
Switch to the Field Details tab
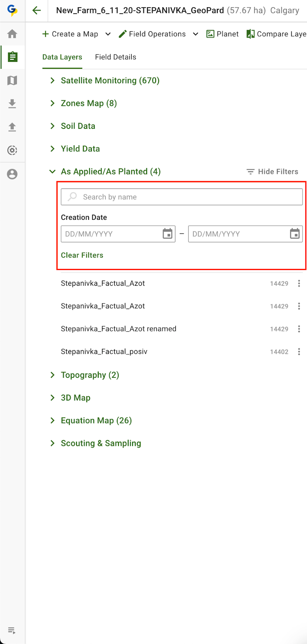click(116, 57)
